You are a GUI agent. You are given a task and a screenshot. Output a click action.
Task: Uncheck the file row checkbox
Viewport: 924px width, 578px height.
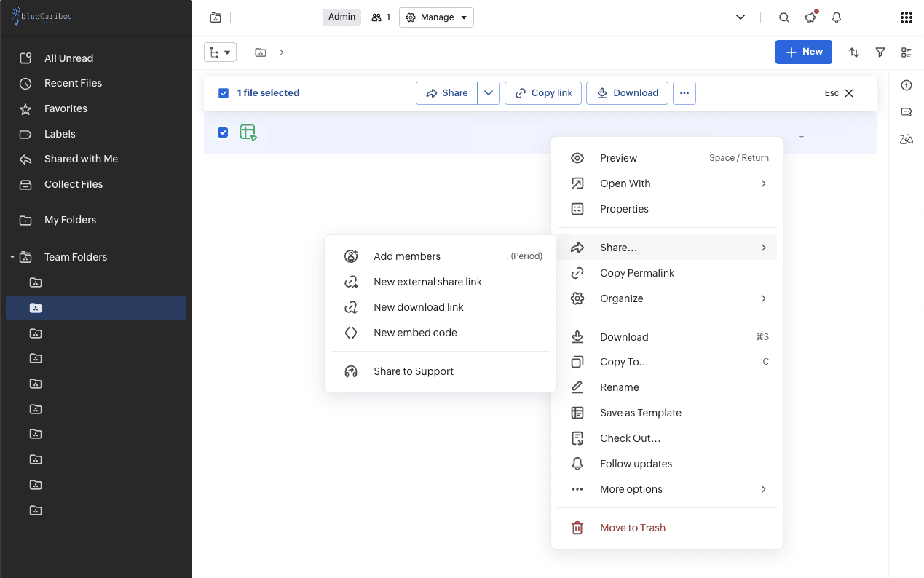point(223,132)
